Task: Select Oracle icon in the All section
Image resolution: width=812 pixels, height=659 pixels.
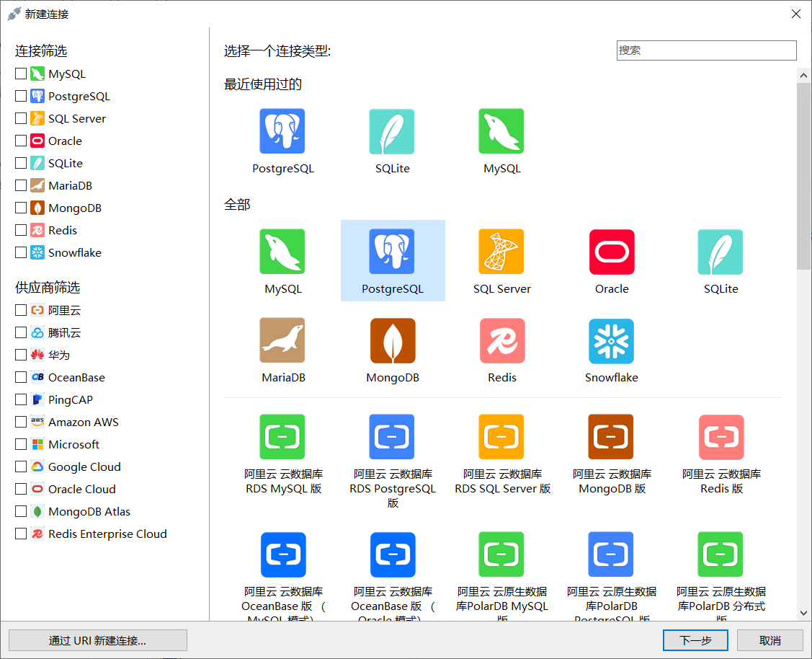Action: tap(611, 252)
